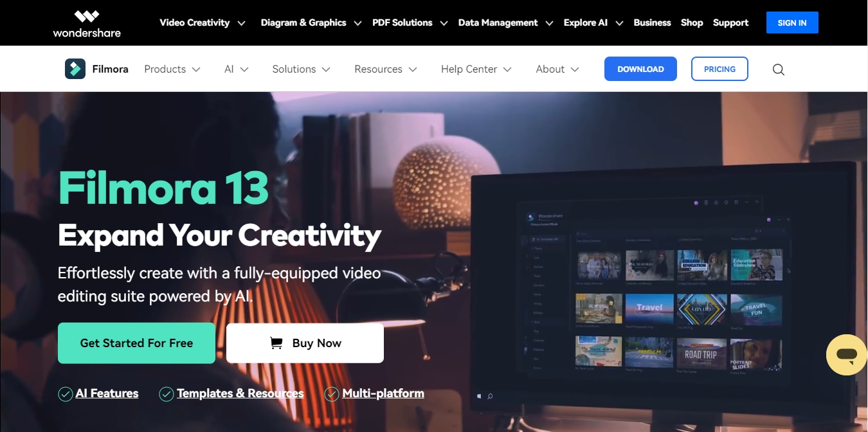Expand the Video Creativity chevron

pyautogui.click(x=242, y=23)
